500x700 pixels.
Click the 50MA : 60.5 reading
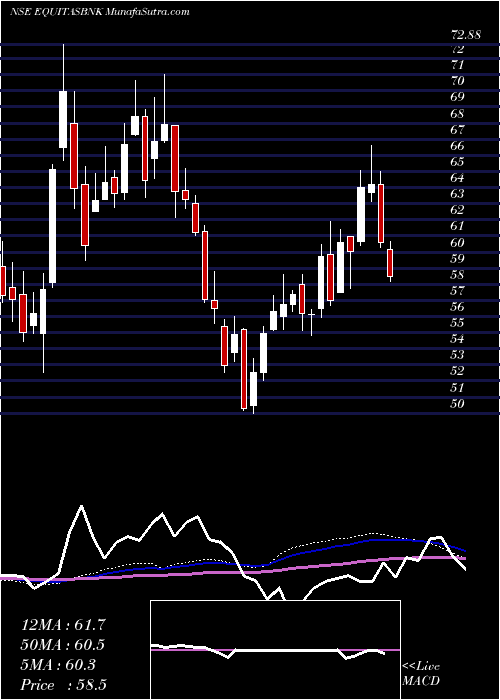63,645
